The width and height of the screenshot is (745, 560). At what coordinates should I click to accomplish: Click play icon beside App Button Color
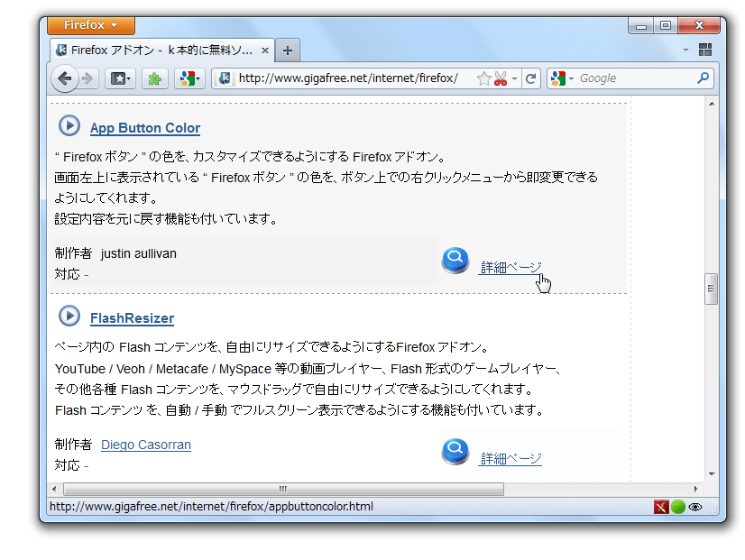[x=69, y=126]
